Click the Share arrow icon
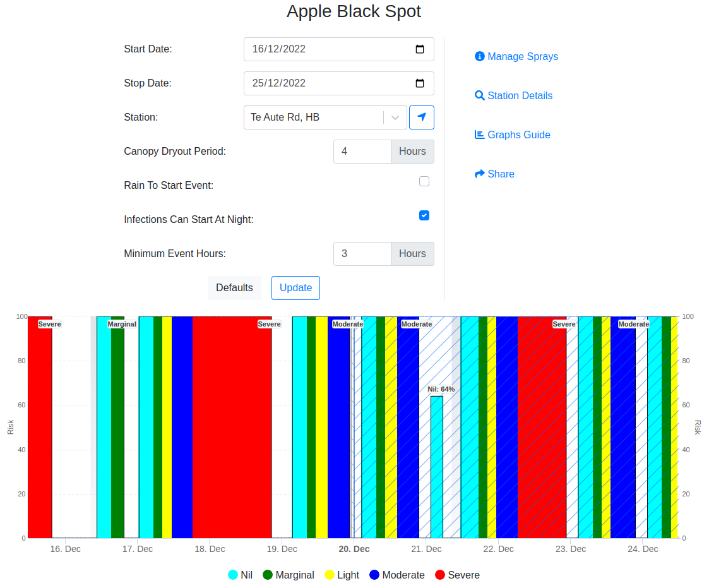709x588 pixels. (479, 174)
